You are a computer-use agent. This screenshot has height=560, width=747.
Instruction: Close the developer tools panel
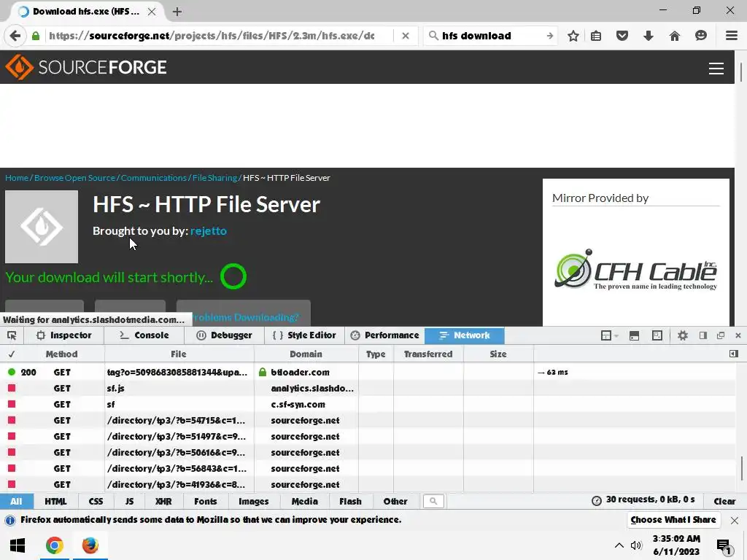tap(738, 335)
